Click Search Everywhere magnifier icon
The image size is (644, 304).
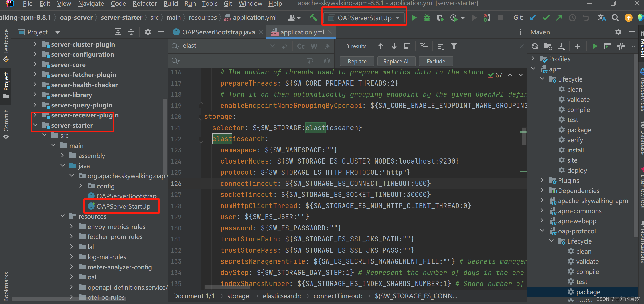coord(615,18)
